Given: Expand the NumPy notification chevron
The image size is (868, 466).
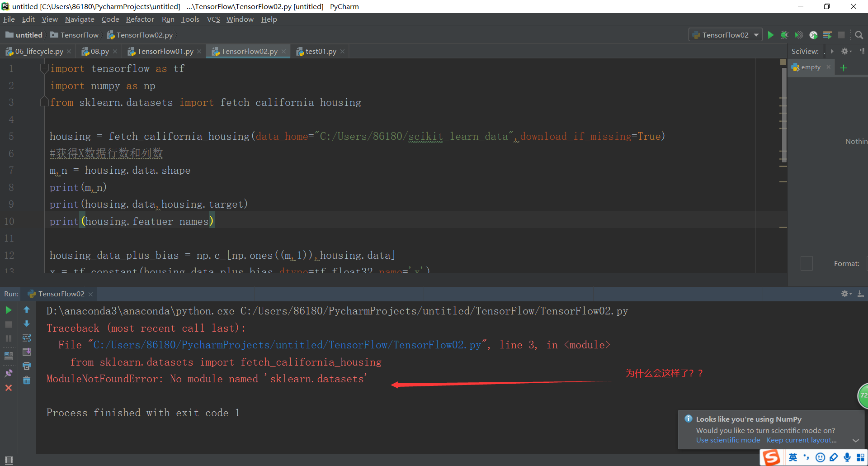Looking at the screenshot, I should [x=855, y=440].
